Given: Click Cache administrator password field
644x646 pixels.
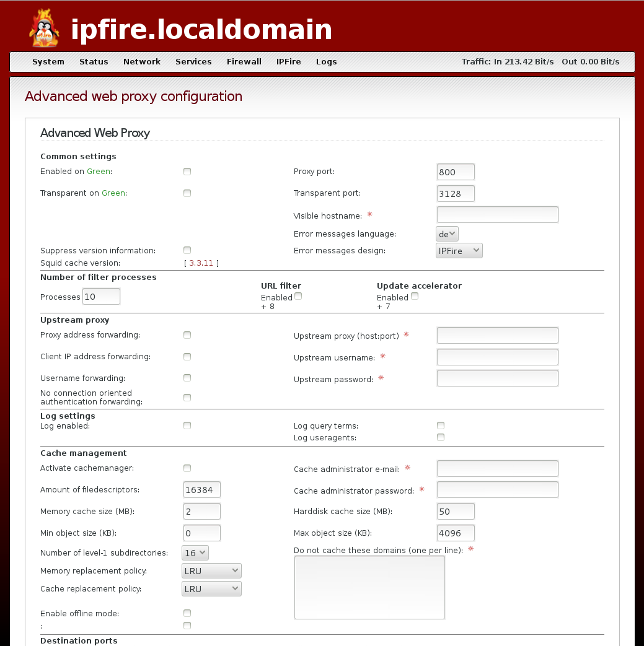Looking at the screenshot, I should tap(498, 490).
